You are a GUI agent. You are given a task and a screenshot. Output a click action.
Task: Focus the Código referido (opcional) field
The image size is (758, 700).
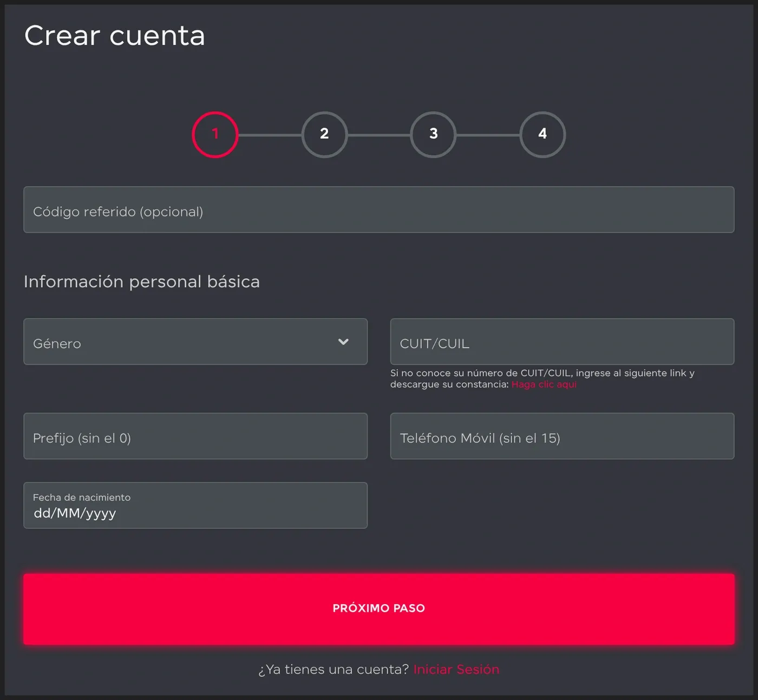point(379,210)
